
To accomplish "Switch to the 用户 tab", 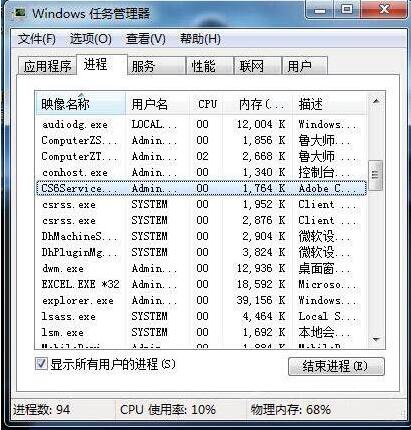I will click(305, 66).
